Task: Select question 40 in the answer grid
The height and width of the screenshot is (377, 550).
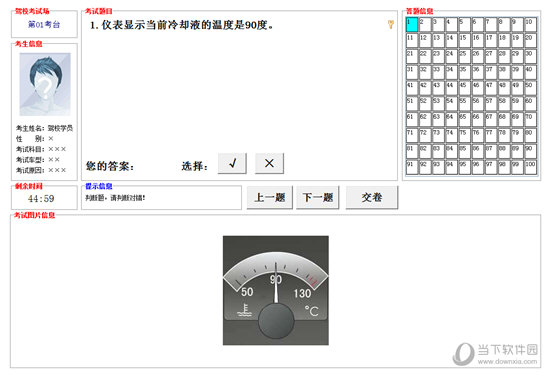Action: 530,73
